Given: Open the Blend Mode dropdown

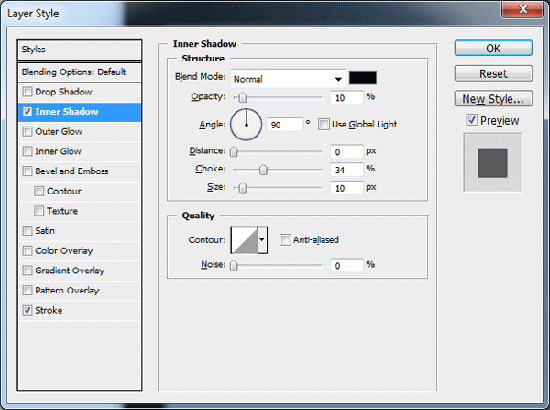Looking at the screenshot, I should point(288,79).
